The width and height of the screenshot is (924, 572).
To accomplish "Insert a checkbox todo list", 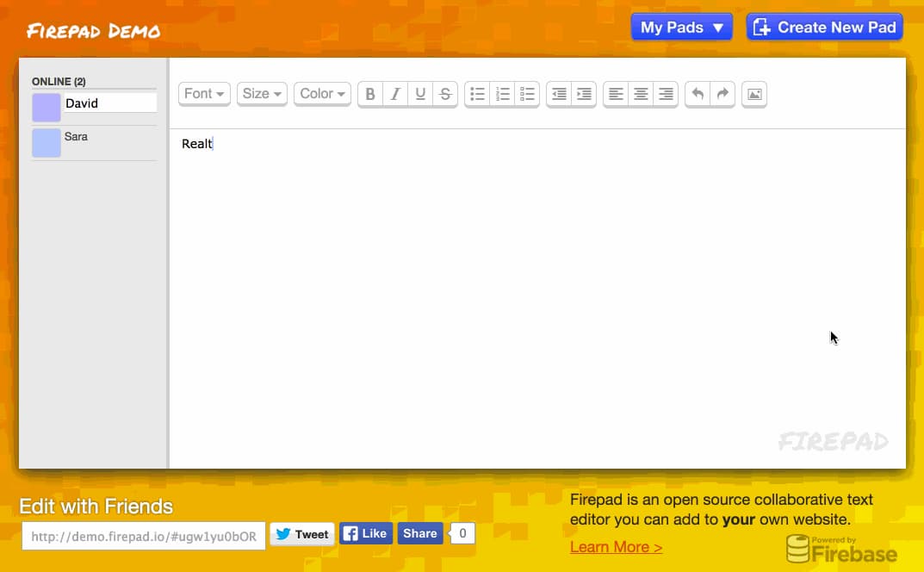I will click(527, 94).
